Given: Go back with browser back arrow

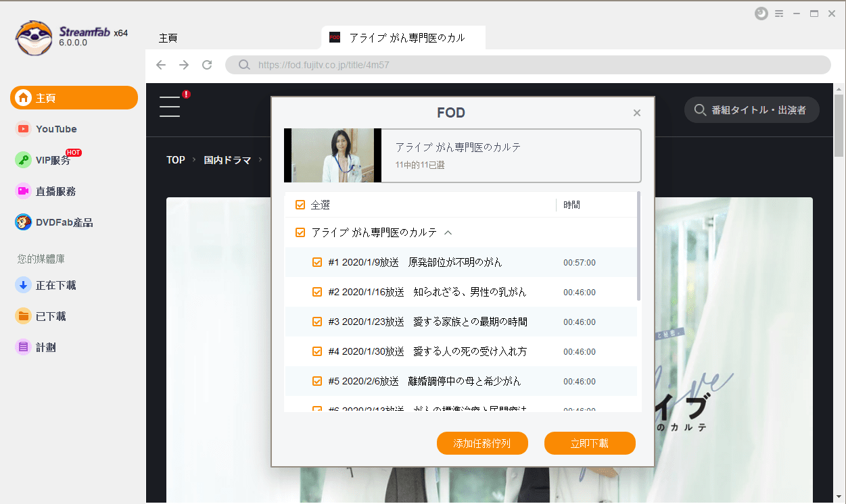Looking at the screenshot, I should pos(160,65).
